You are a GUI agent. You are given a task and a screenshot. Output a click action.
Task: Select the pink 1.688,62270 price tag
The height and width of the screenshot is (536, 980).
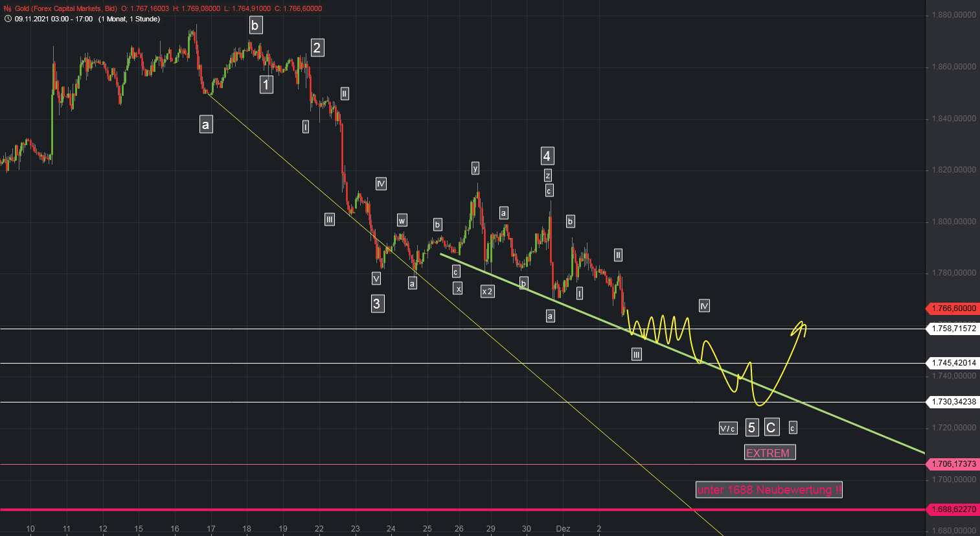coord(953,509)
